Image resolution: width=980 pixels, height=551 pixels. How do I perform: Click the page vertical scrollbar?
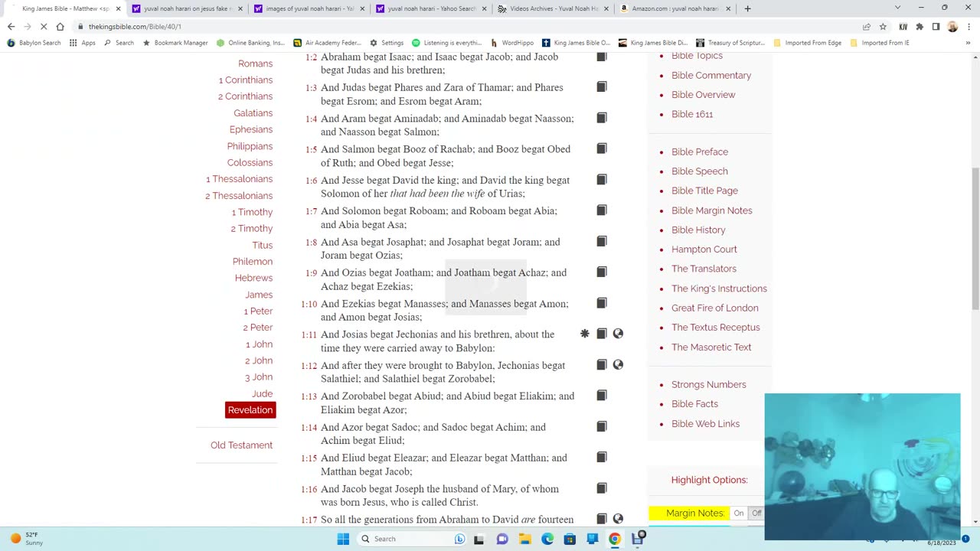pos(975,238)
